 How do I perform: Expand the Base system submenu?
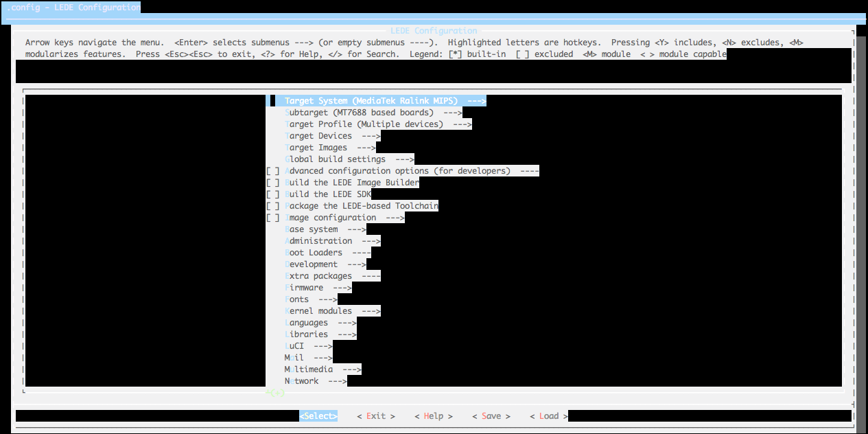(325, 229)
